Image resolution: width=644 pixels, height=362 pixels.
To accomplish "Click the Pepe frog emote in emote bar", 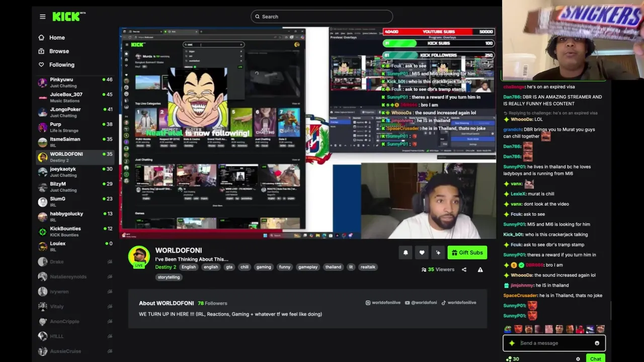I will [508, 329].
